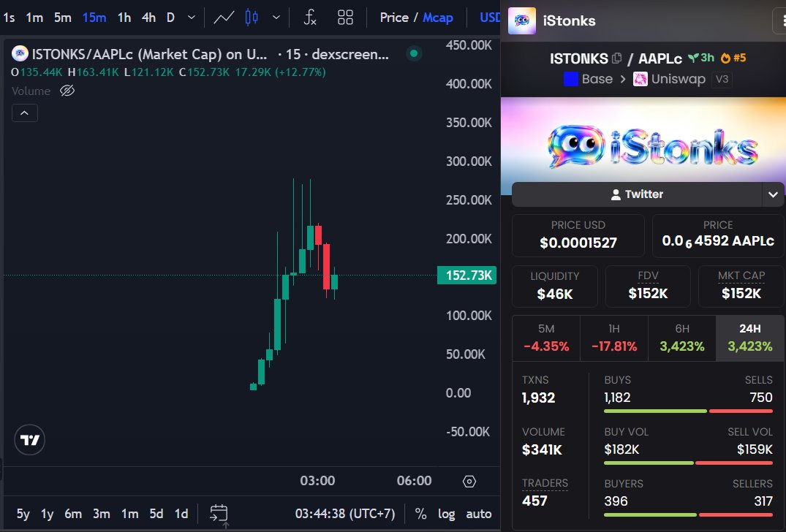Open the timeframe dropdown chevron

click(191, 18)
